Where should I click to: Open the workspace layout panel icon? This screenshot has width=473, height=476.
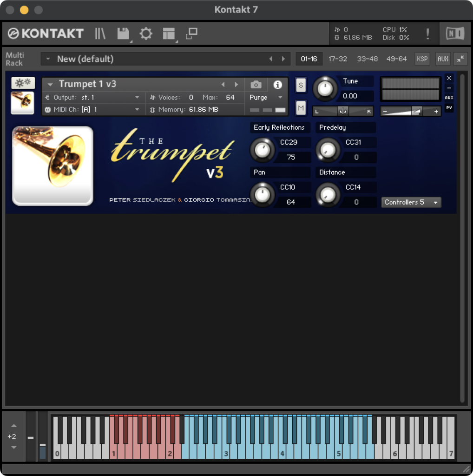click(169, 33)
